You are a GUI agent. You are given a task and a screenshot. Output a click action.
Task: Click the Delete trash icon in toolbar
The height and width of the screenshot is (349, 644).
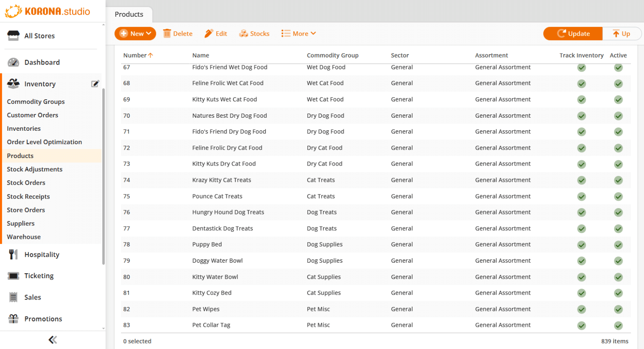click(x=167, y=34)
